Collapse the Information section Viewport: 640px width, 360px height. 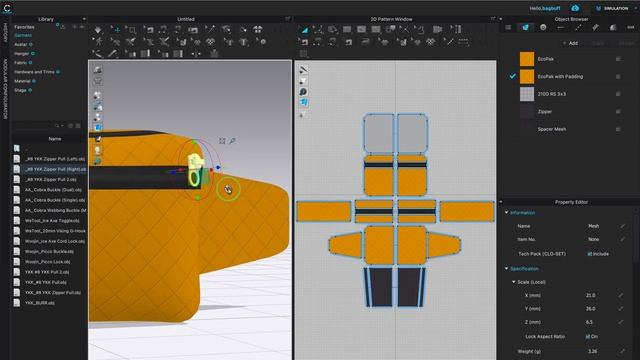[507, 213]
